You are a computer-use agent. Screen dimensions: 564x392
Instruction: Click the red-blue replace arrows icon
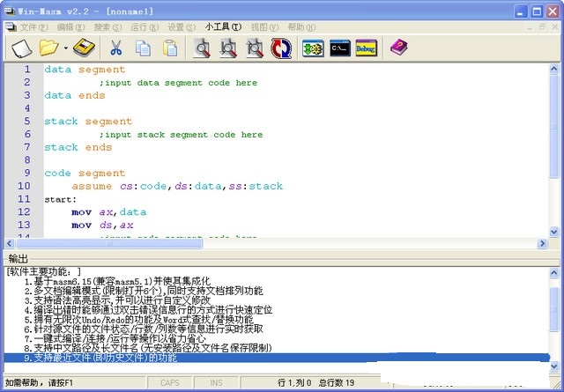[x=281, y=48]
